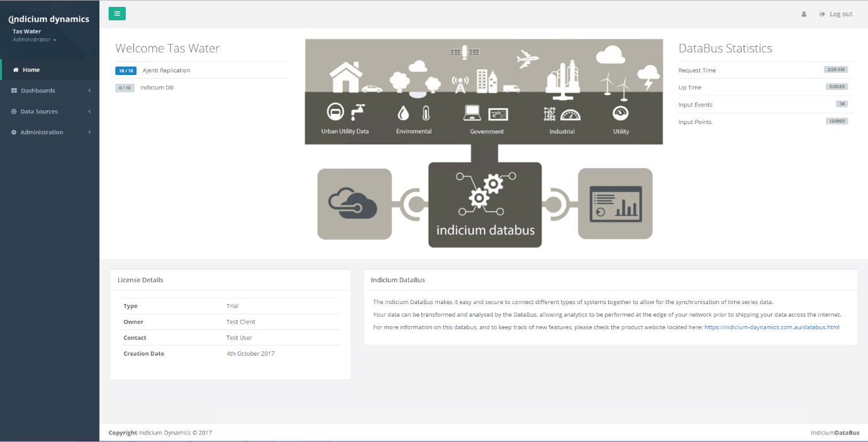Click the Test Client owner value

241,322
